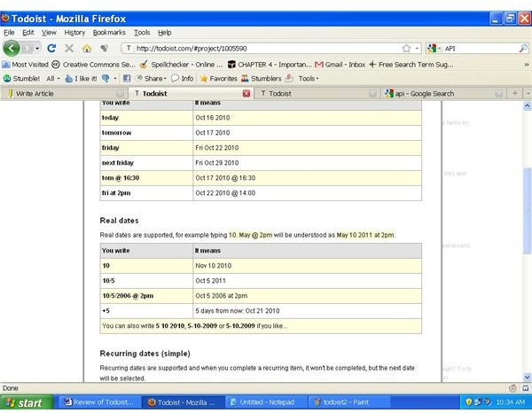532x413 pixels.
Task: Click the vertical scrollbar thumb
Action: [x=527, y=210]
